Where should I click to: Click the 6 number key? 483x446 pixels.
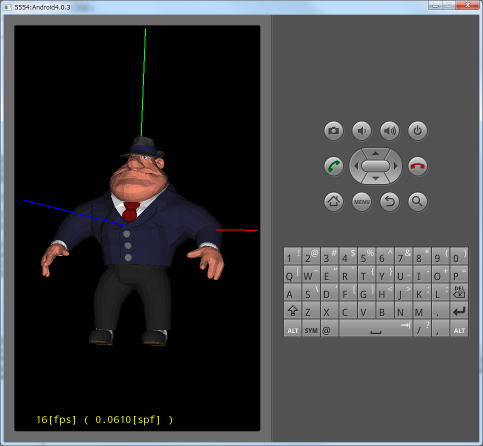point(385,256)
